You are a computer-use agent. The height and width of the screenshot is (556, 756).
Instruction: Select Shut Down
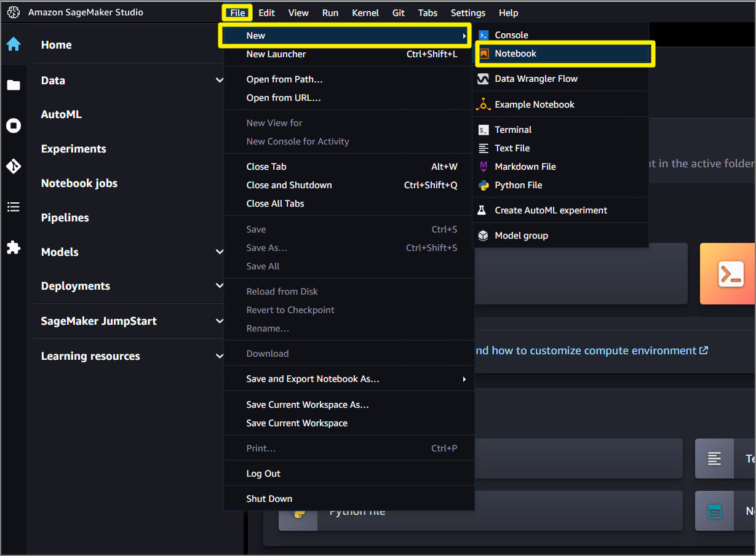349,499
